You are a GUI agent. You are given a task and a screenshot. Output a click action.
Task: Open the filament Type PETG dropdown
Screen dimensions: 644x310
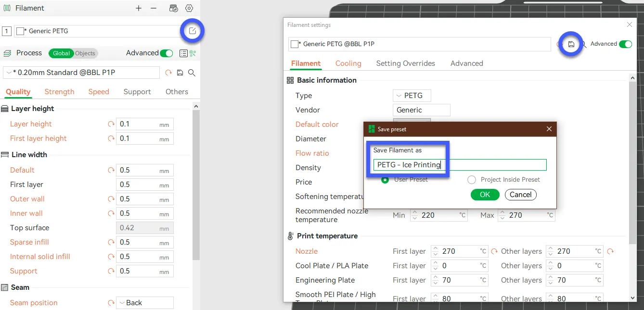pos(412,96)
